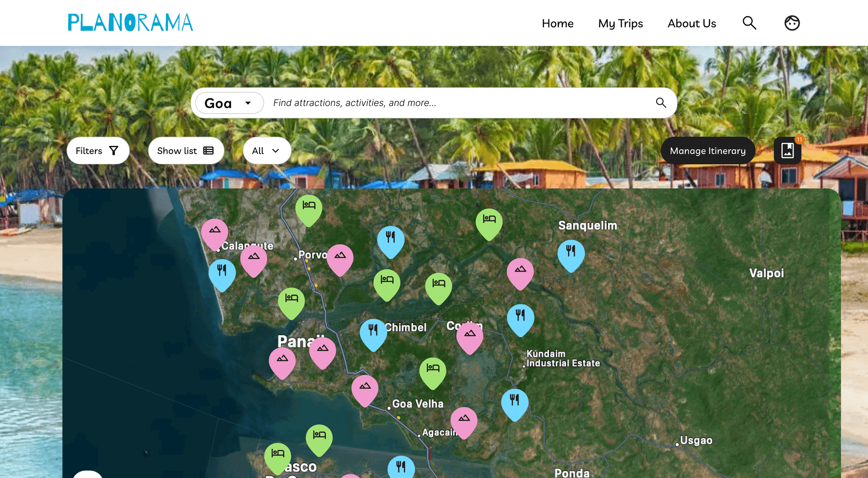Screen dimensions: 868x478
Task: Expand the Goa destination dropdown
Action: pos(229,103)
